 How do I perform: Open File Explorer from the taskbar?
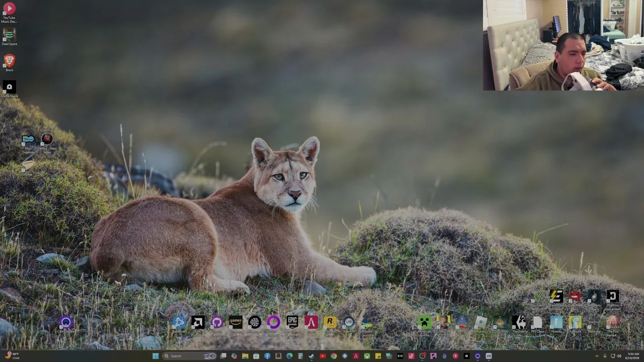point(245,356)
